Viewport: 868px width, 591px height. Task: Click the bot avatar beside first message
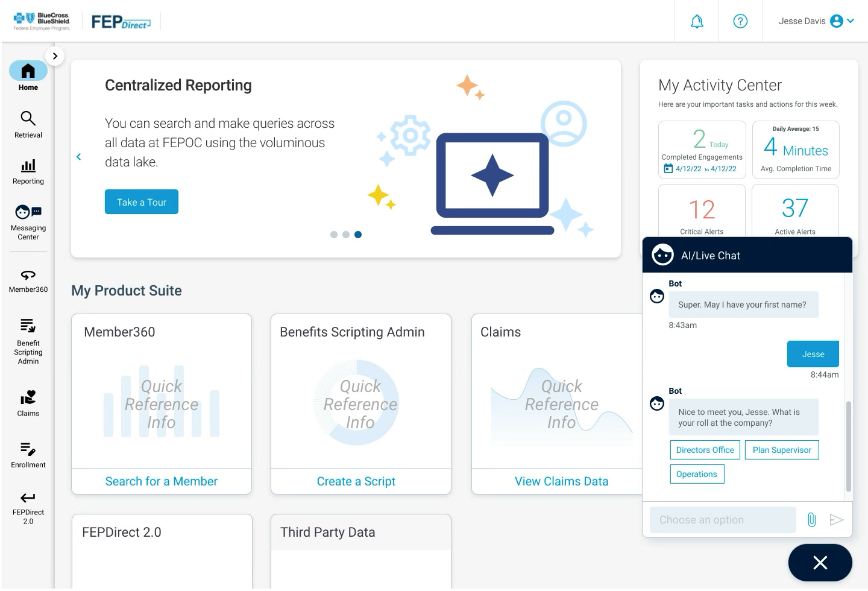pos(657,296)
